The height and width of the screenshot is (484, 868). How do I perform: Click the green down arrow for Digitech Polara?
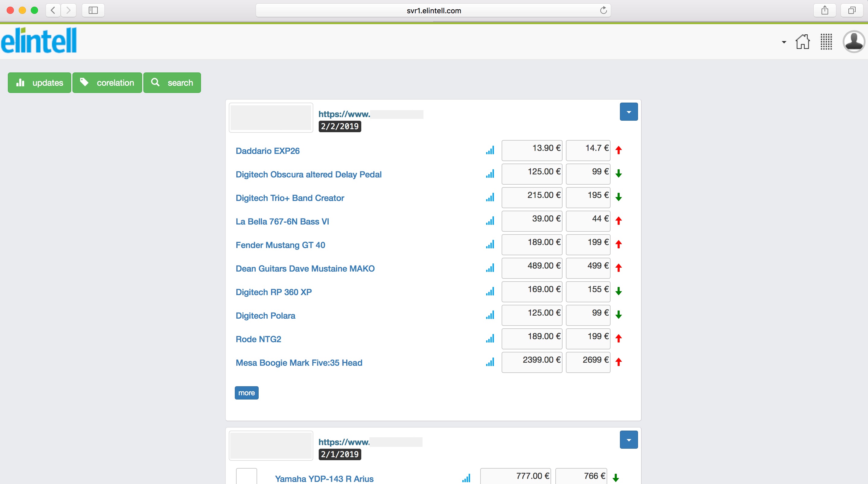(x=618, y=315)
